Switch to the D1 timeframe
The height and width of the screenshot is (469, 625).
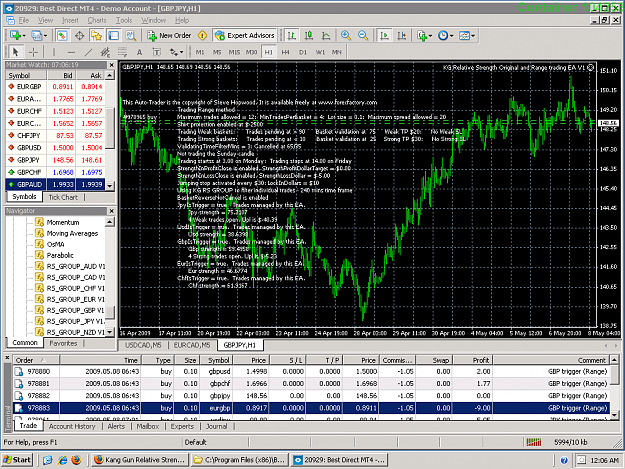[303, 52]
